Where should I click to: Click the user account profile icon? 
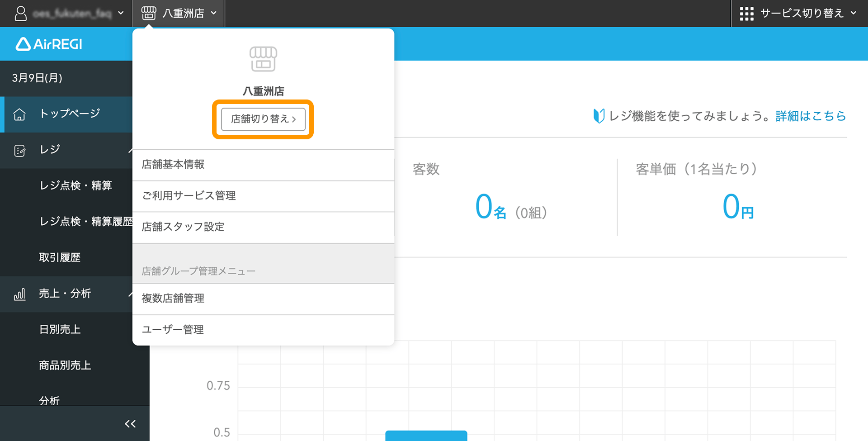tap(21, 13)
